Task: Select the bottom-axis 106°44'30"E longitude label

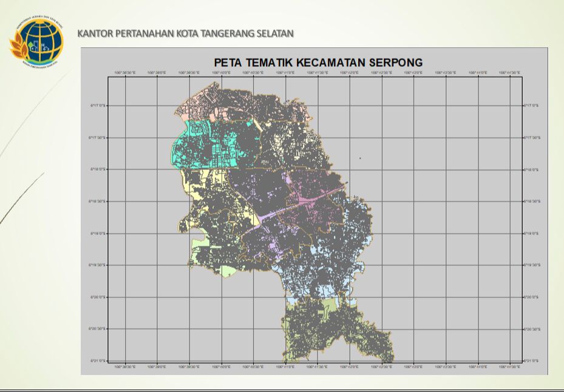Action: point(510,367)
